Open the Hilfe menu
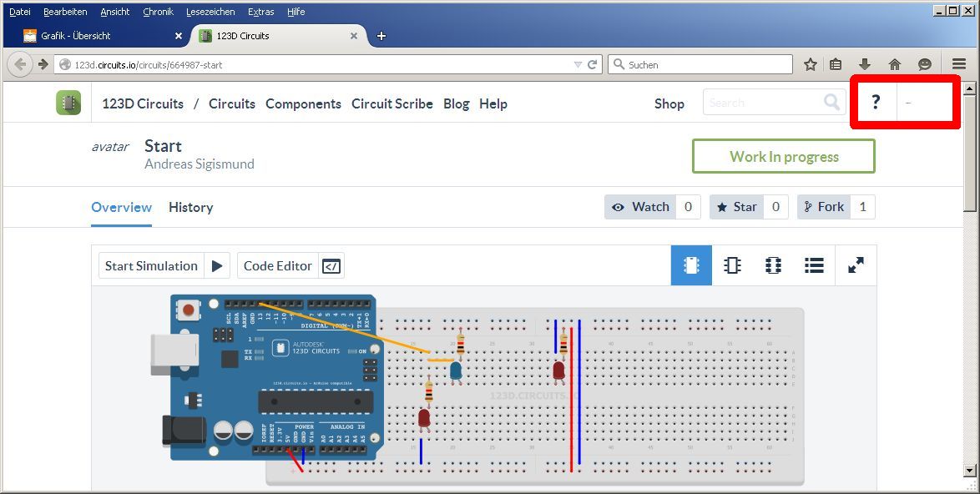This screenshot has height=494, width=980. [296, 12]
